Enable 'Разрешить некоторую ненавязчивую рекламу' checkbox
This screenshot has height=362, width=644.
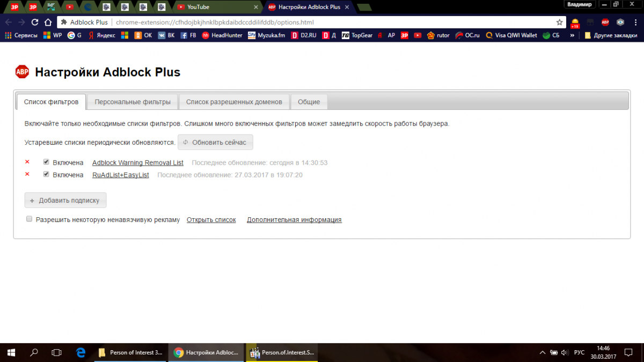point(30,219)
